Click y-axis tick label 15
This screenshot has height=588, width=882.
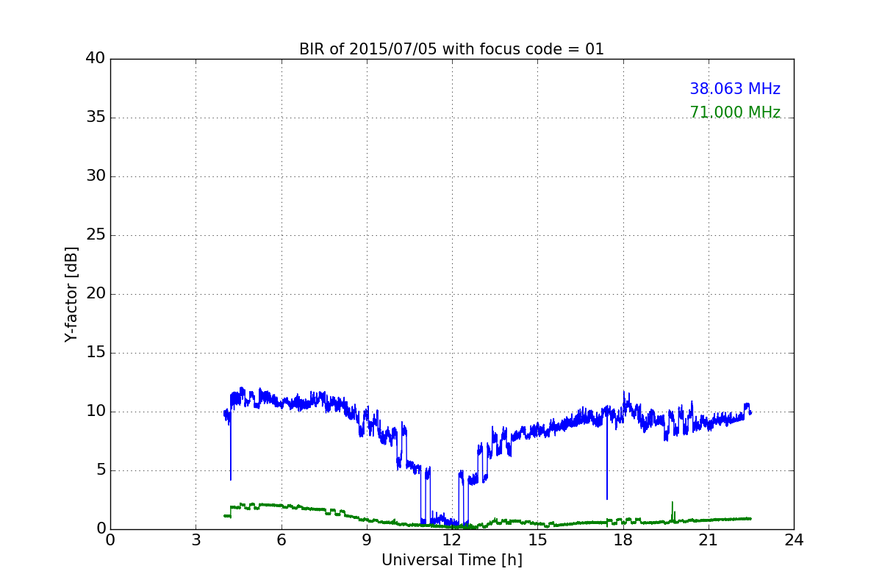(x=96, y=353)
